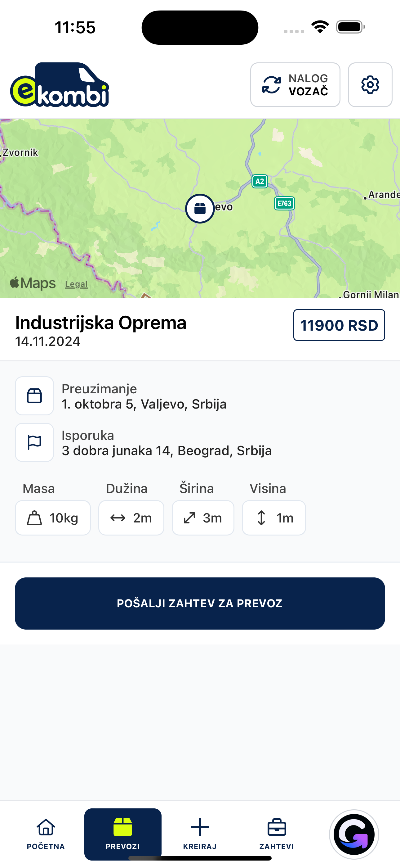This screenshot has height=868, width=400.
Task: Open the round G assistant icon
Action: tap(354, 834)
